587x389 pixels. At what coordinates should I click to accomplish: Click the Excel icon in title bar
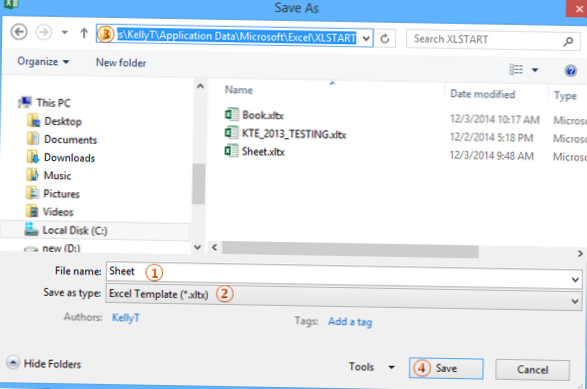10,4
